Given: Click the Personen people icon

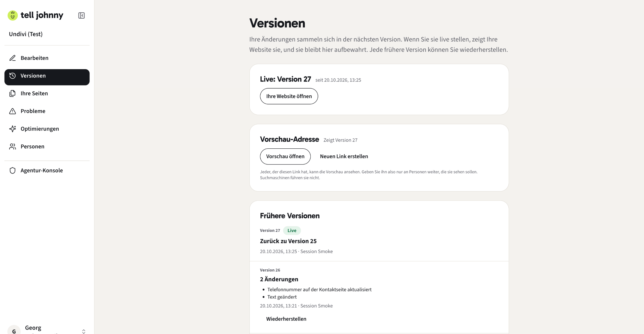Looking at the screenshot, I should 13,146.
